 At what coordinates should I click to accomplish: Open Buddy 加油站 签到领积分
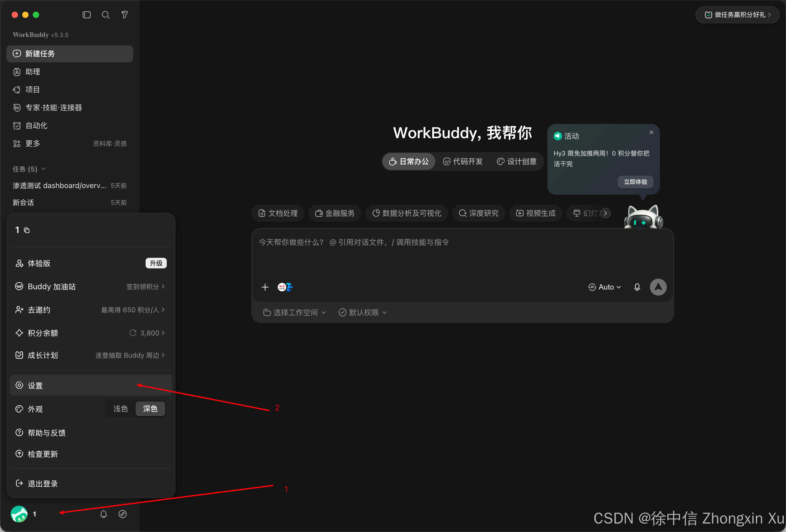(91, 287)
